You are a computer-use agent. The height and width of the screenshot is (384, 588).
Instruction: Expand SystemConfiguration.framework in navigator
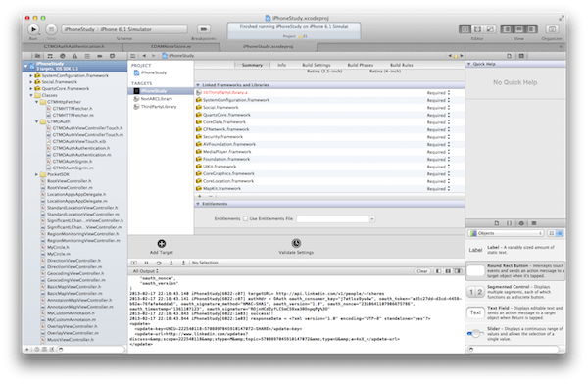31,75
